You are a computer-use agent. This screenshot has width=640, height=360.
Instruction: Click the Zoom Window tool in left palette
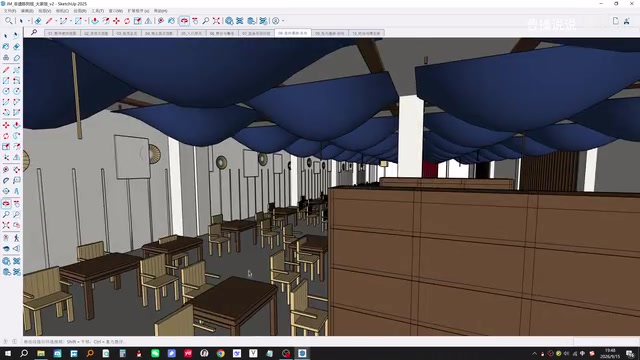(16, 214)
